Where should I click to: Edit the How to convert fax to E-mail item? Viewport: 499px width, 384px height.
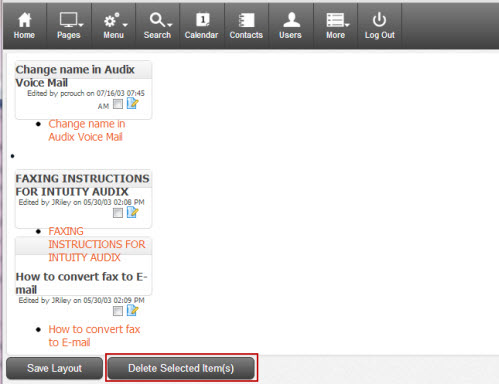coord(132,311)
